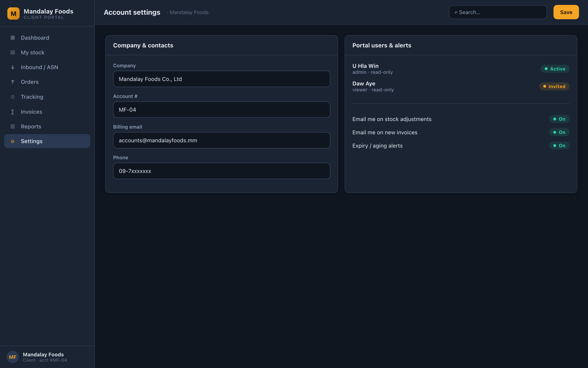Select the user Daw Aye
This screenshot has width=588, height=368.
click(x=364, y=83)
